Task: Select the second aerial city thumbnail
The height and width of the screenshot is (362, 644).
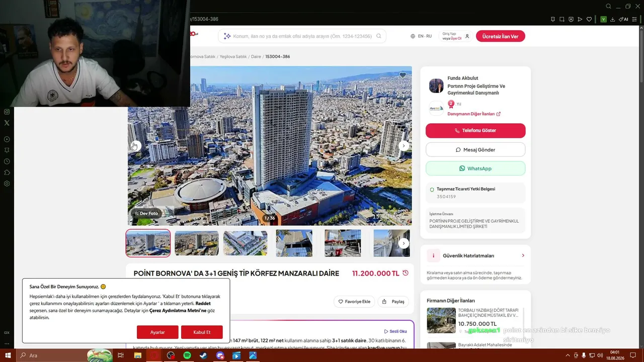Action: pyautogui.click(x=197, y=243)
